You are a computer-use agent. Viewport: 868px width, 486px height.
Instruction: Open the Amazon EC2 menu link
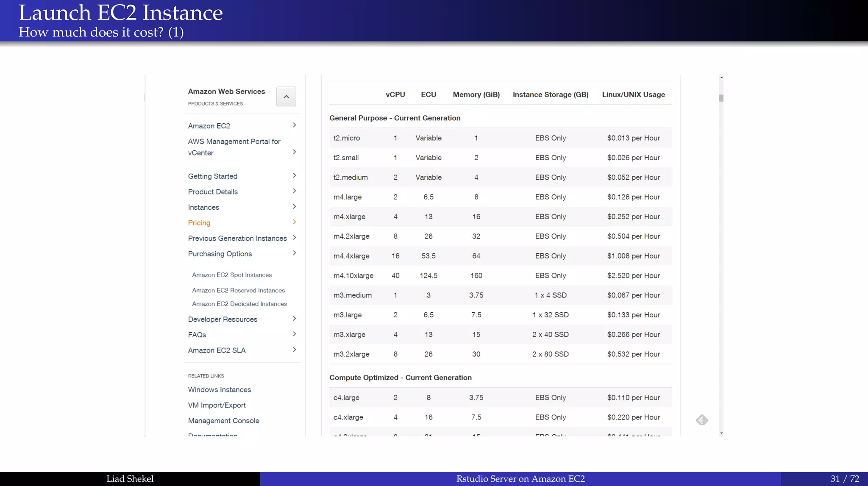tap(209, 126)
